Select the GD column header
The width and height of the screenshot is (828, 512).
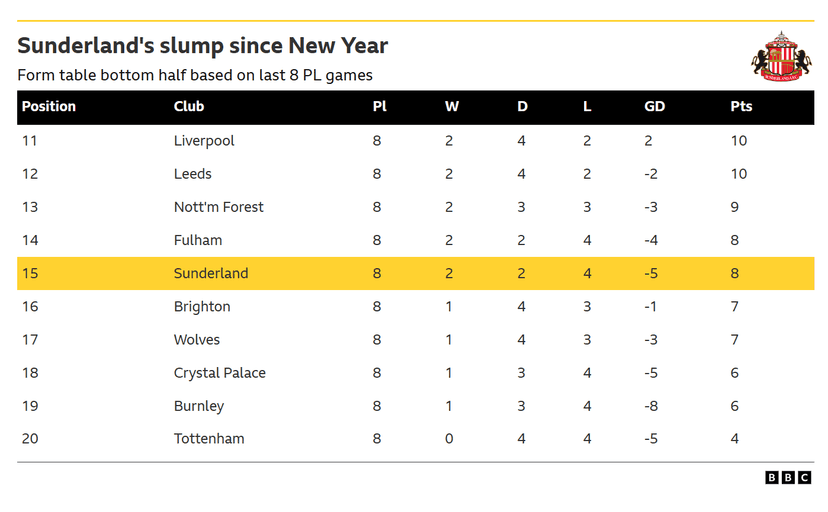(655, 106)
